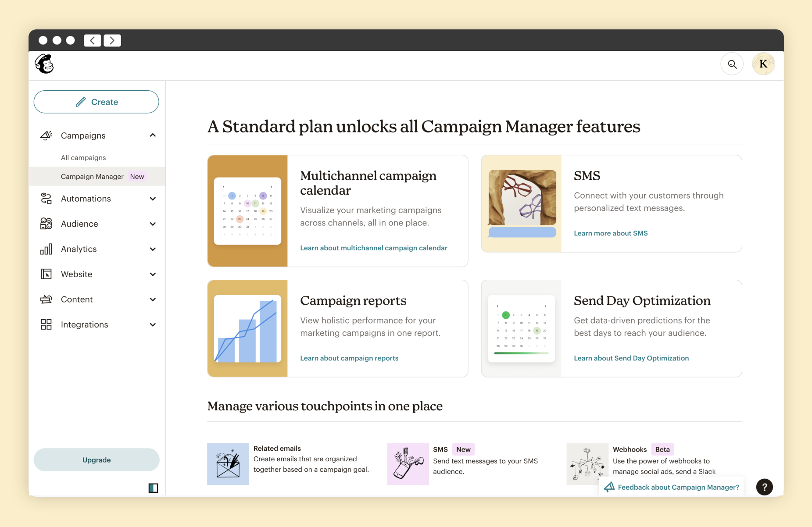Viewport: 812px width, 527px height.
Task: Click the Upgrade button
Action: click(x=97, y=460)
